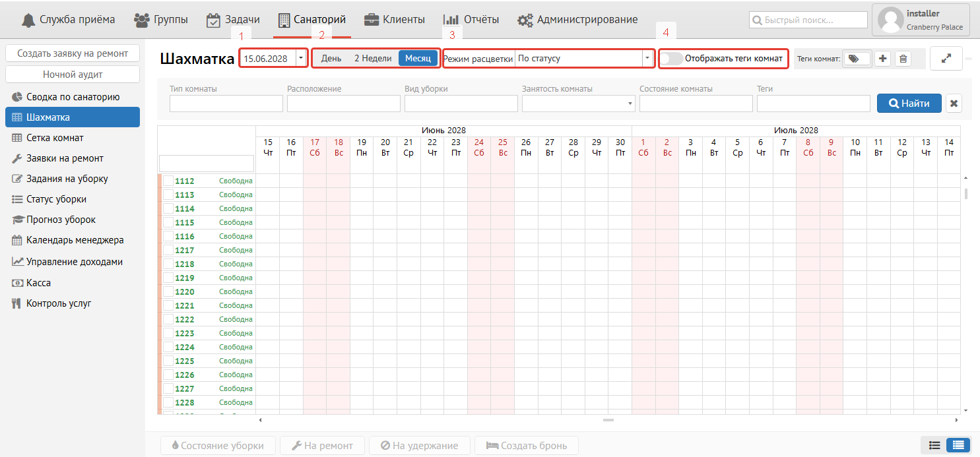Open Касса in sidebar

[73, 283]
